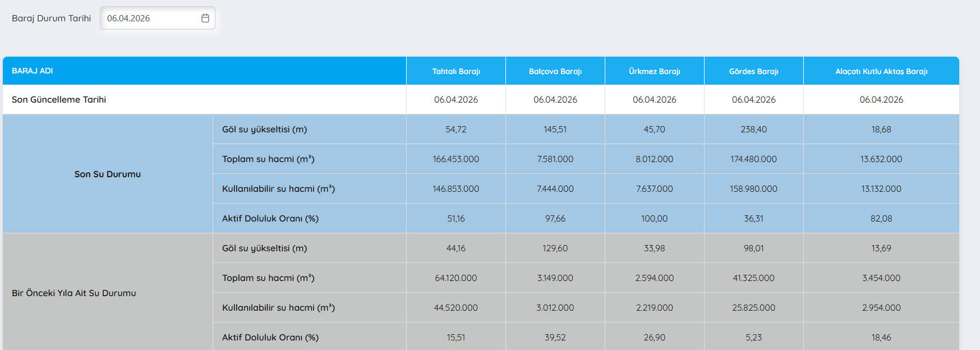Select Alaçatı's lake elevation value 18,68

(x=881, y=130)
